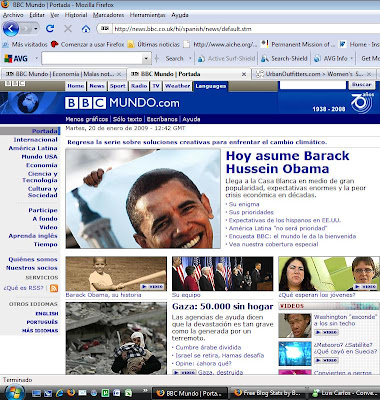Click the browser Back arrow button
The height and width of the screenshot is (400, 380).
point(11,29)
